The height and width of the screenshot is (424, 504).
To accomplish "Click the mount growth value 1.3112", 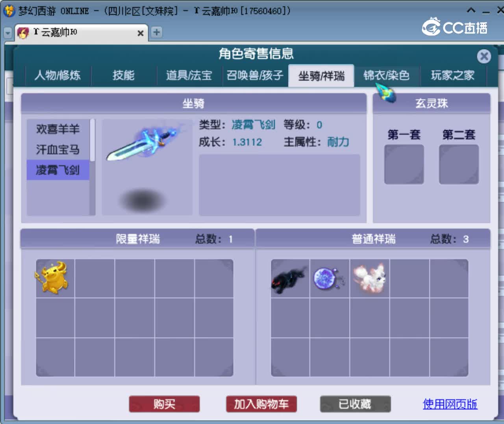I will tap(247, 142).
